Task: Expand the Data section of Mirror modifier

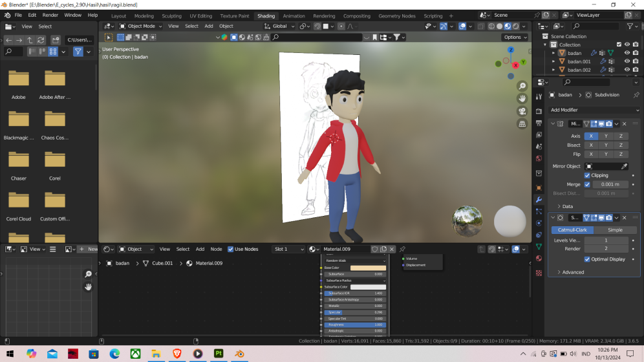Action: click(564, 206)
